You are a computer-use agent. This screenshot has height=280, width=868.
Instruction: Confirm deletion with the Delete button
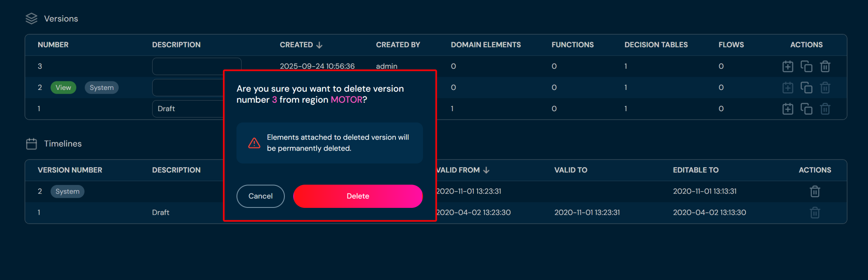coord(358,196)
